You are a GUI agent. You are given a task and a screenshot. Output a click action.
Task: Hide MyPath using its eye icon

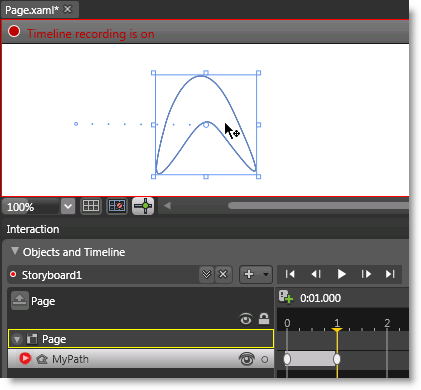[247, 359]
